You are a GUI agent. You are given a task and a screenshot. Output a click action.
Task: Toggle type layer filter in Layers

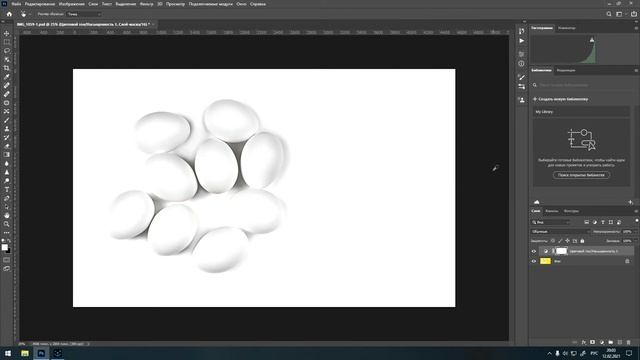click(x=603, y=222)
